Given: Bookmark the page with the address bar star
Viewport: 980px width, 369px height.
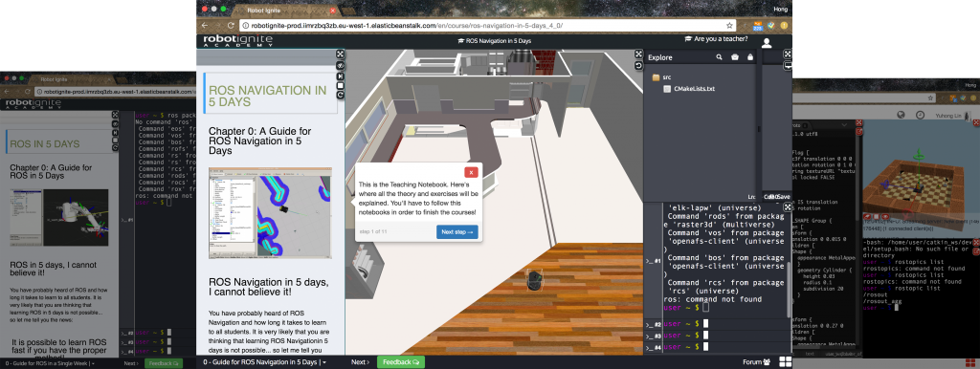Looking at the screenshot, I should 729,26.
